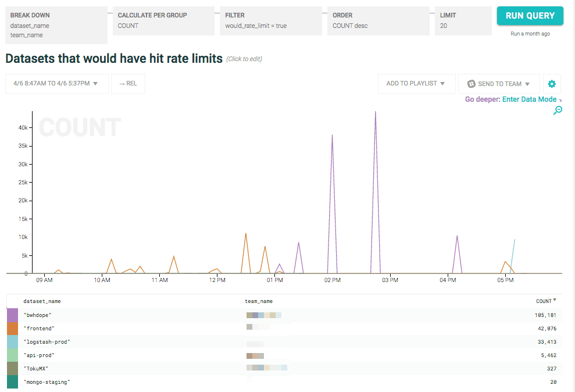Image resolution: width=575 pixels, height=392 pixels.
Task: Edit the would_rate_limit FILTER clause
Action: pos(270,20)
